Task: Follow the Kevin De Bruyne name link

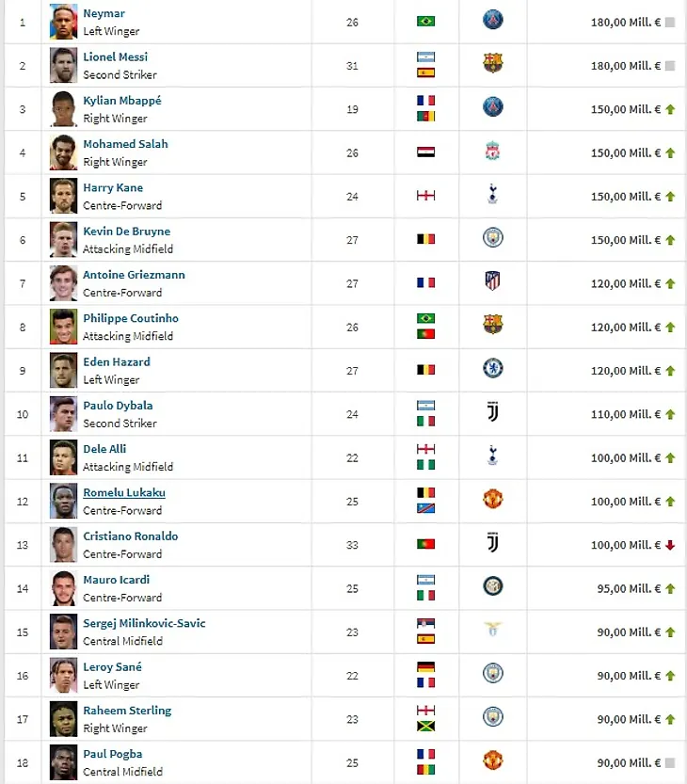Action: tap(126, 231)
